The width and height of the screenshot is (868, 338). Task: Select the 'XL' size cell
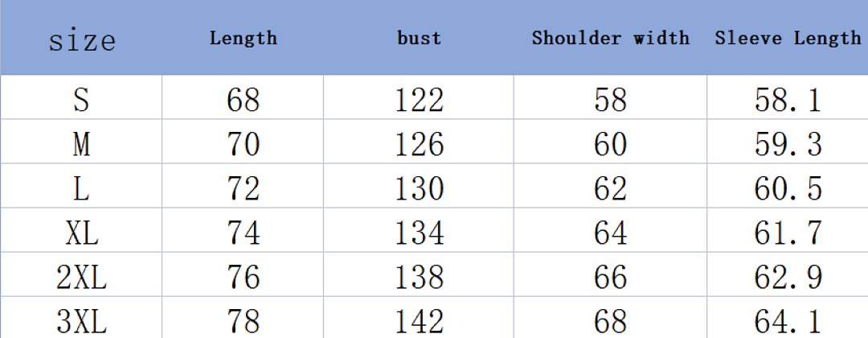click(81, 233)
